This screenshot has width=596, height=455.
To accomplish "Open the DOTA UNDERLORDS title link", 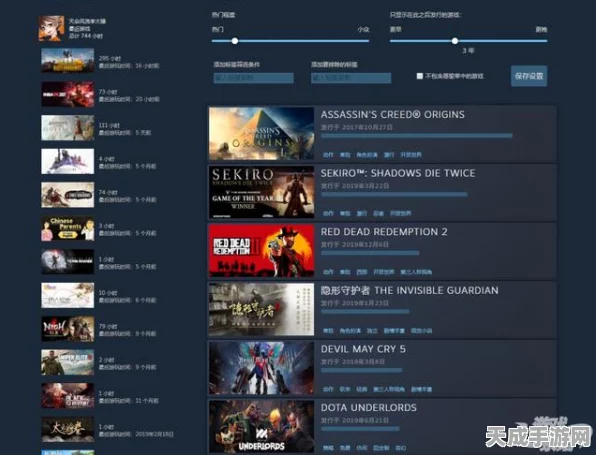I will point(369,407).
